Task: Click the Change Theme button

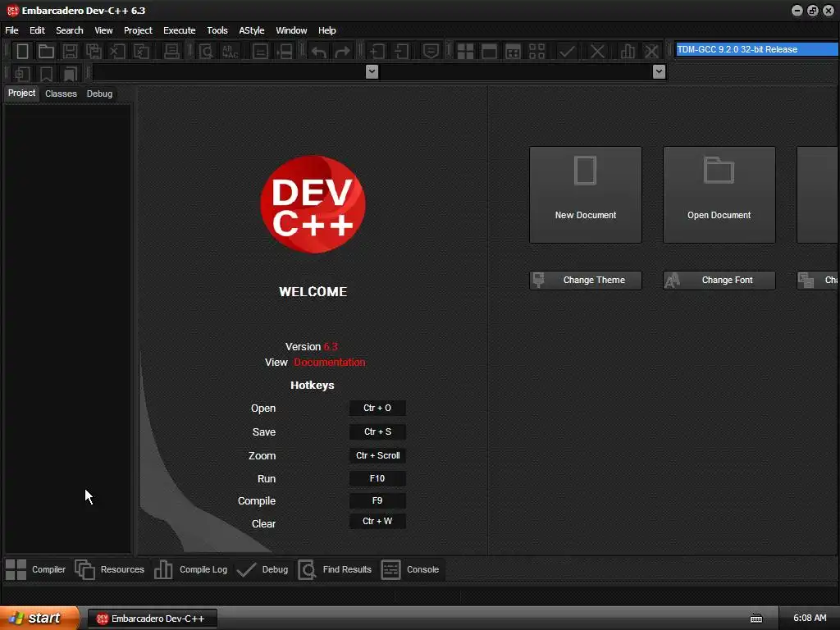Action: click(x=586, y=281)
